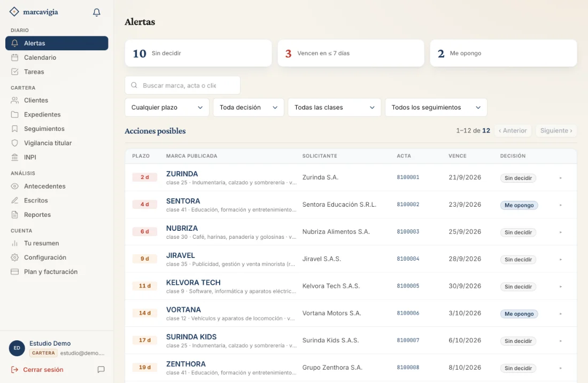Click Me opongo badge in SENTORA row
The width and height of the screenshot is (588, 383).
[519, 205]
